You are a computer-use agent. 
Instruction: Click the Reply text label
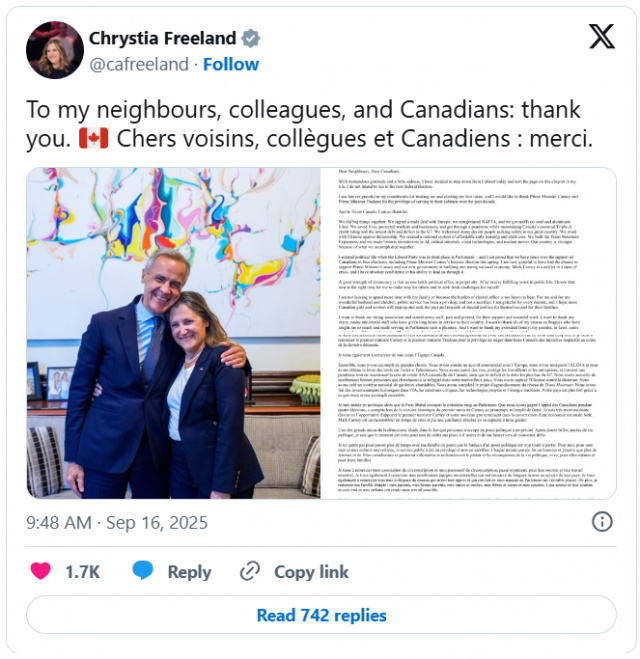click(189, 572)
